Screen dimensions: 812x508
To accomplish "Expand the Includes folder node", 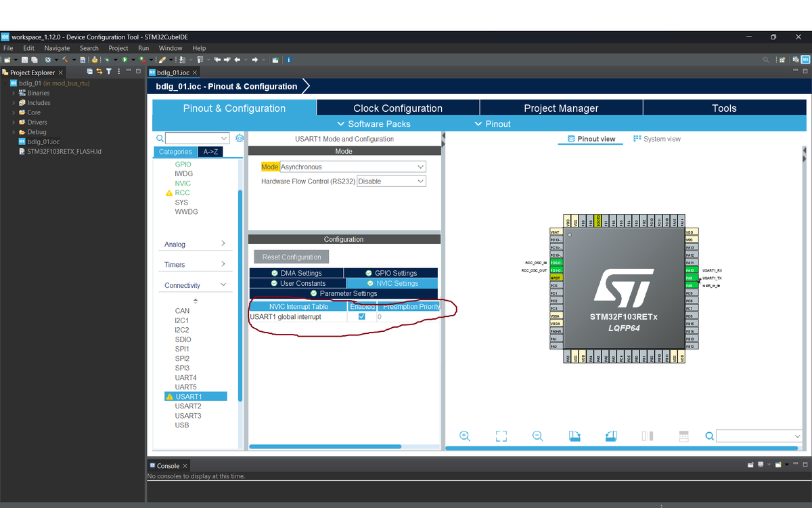I will [14, 103].
